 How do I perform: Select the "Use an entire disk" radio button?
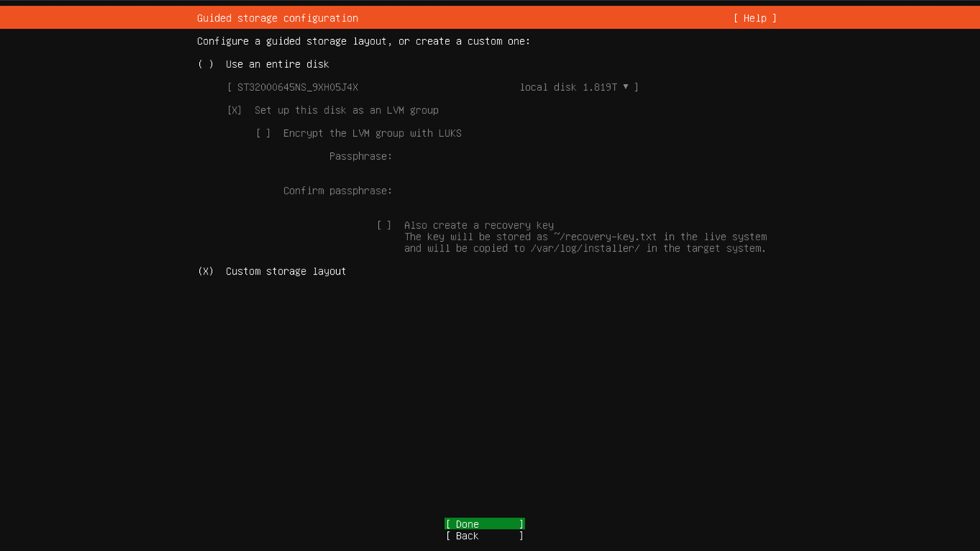click(x=206, y=64)
